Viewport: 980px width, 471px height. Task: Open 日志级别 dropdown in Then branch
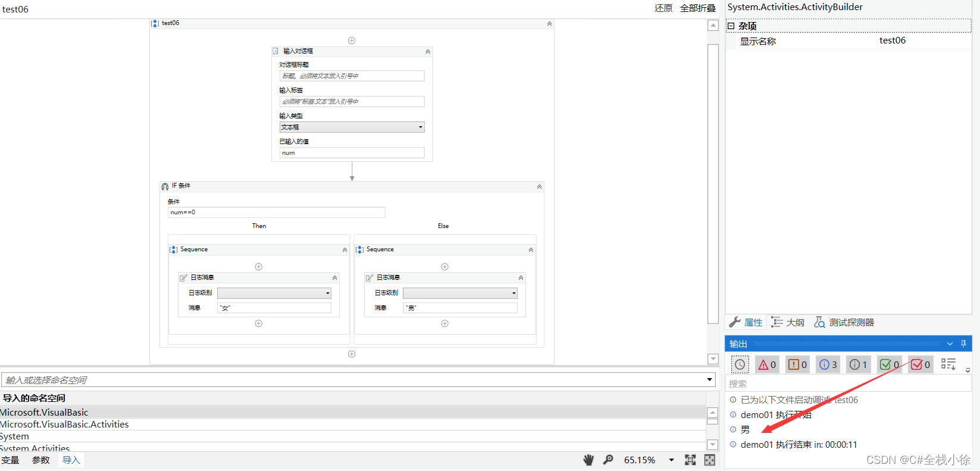click(274, 293)
